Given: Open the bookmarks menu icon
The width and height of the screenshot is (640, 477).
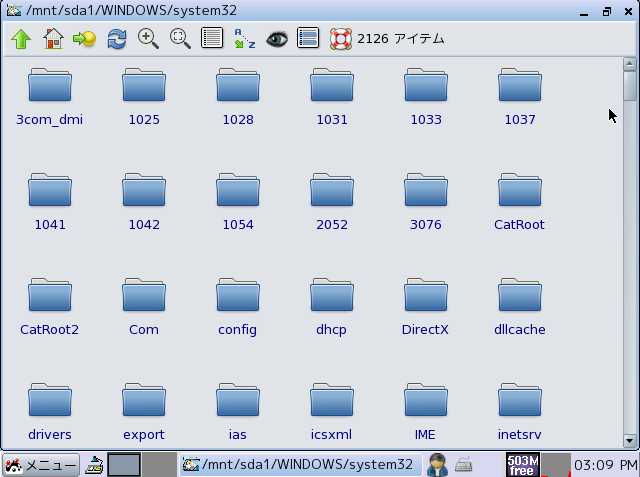Looking at the screenshot, I should click(x=84, y=39).
